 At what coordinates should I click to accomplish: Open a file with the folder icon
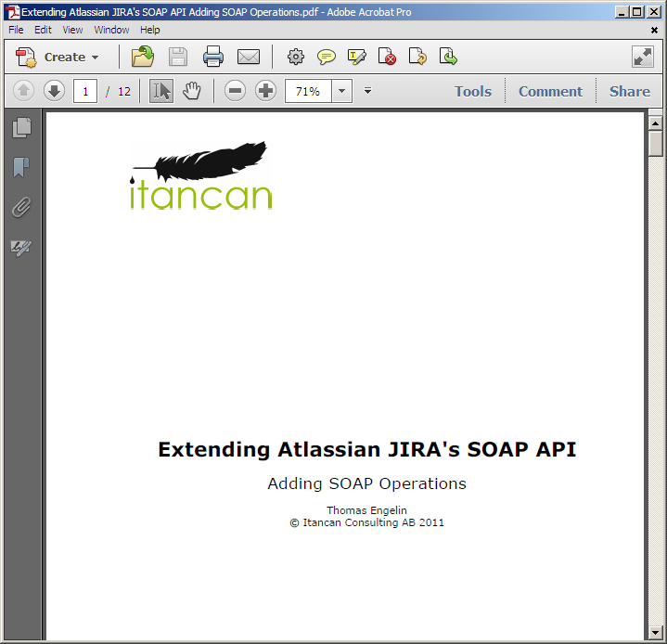click(143, 57)
